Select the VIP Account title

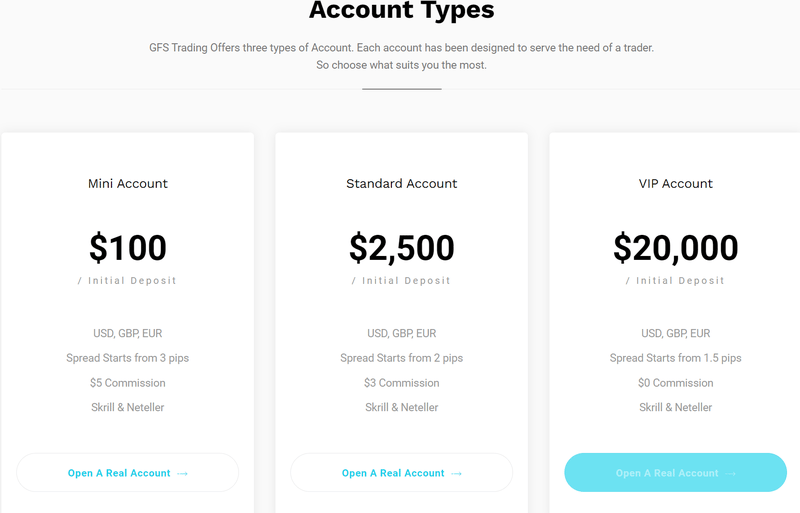pos(676,184)
